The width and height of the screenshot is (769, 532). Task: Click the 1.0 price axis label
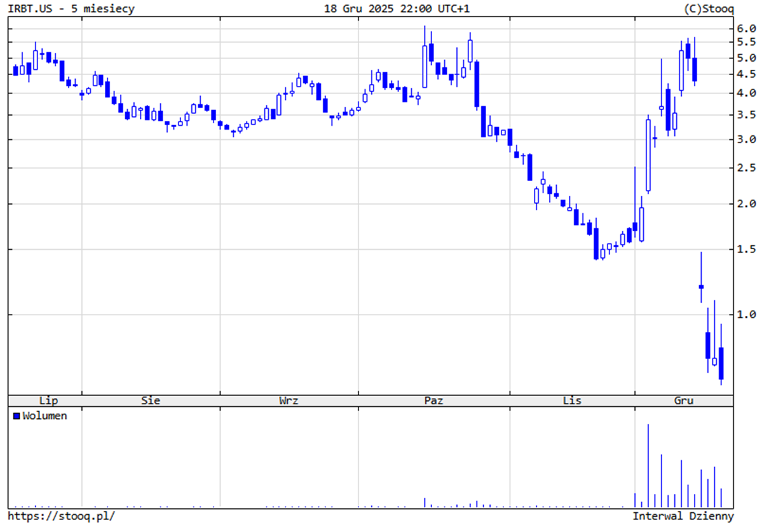coord(746,315)
